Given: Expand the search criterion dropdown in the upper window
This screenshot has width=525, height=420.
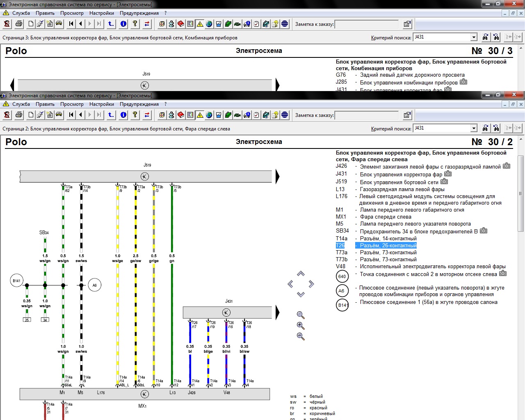Looking at the screenshot, I should tap(474, 37).
